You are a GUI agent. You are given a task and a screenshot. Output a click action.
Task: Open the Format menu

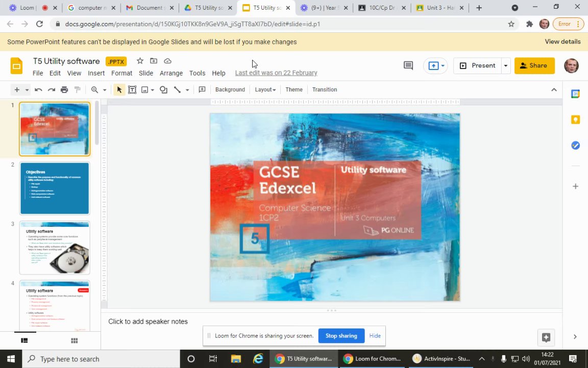(121, 73)
